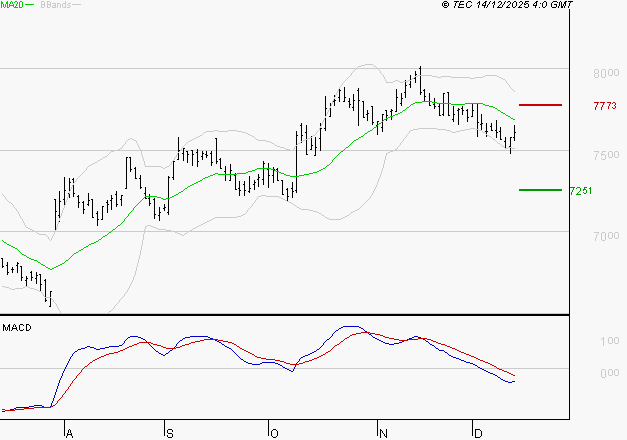
Task: Click the 8000 price axis label
Action: pyautogui.click(x=606, y=74)
